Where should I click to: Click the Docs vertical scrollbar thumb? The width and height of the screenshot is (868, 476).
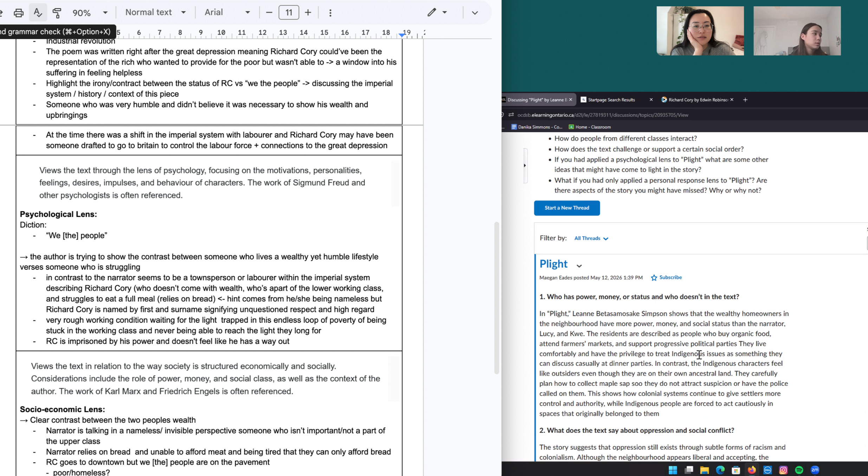click(497, 297)
